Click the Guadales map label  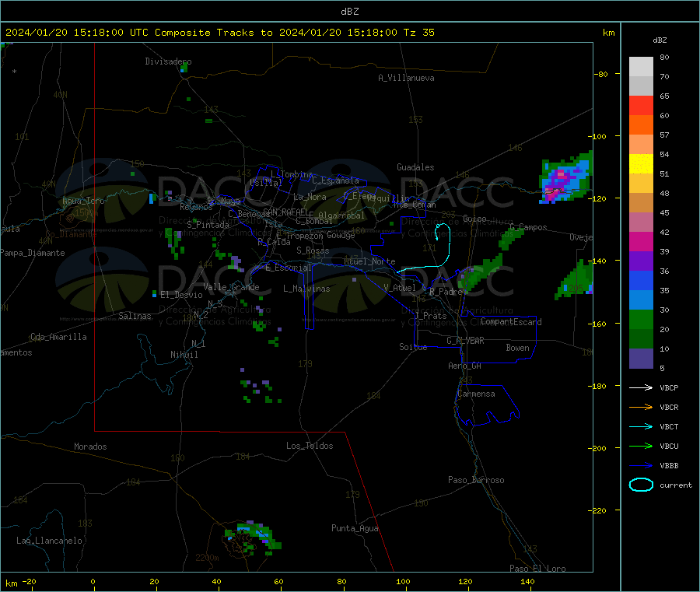pyautogui.click(x=415, y=167)
